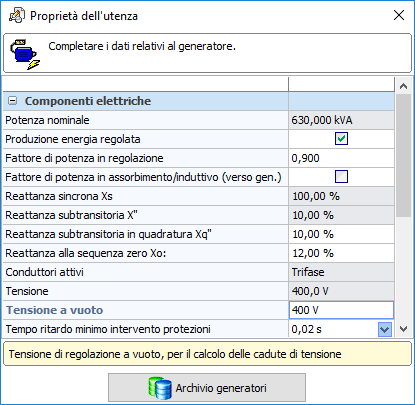Select Reattanza alla sequenza zero Xo value

click(x=341, y=253)
